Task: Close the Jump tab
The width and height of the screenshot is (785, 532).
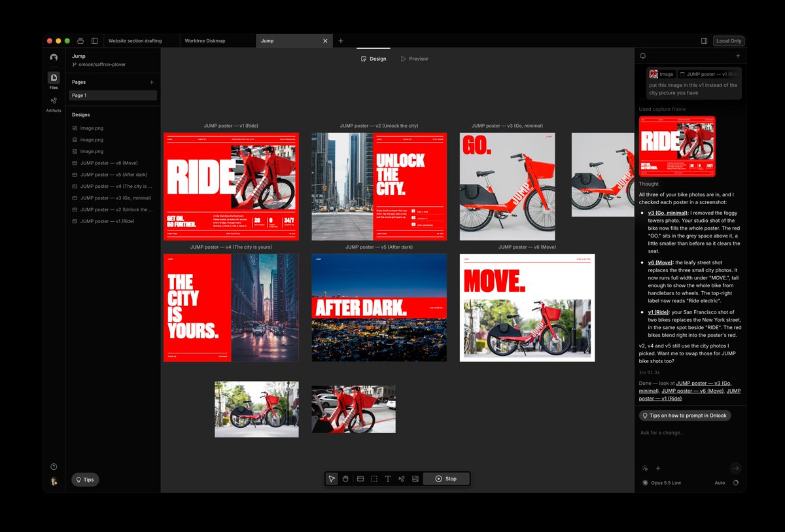Action: click(x=325, y=41)
